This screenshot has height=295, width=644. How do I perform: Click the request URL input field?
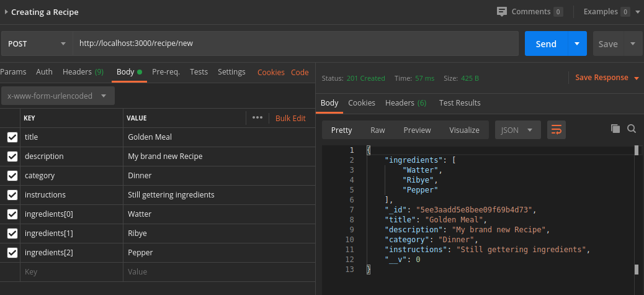click(x=296, y=43)
